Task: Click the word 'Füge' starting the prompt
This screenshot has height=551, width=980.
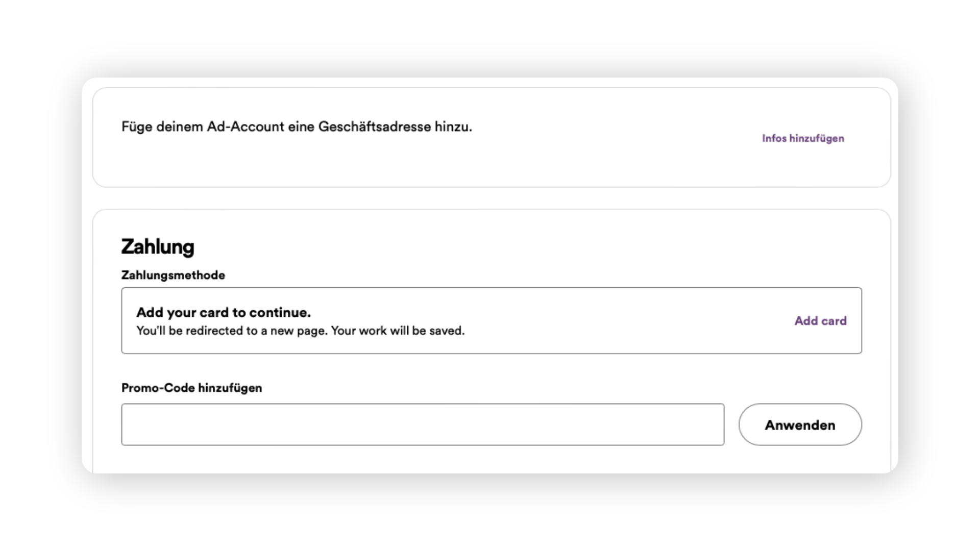Action: pos(137,127)
